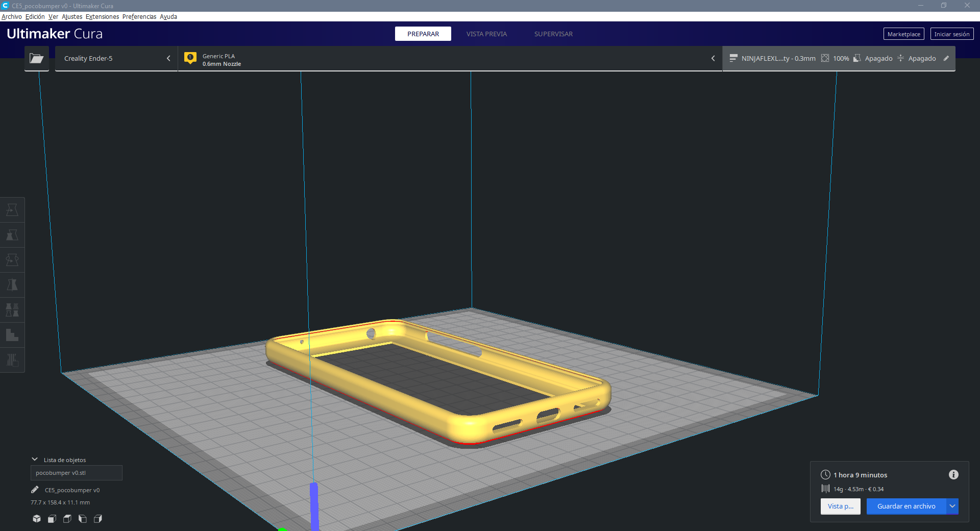
Task: Switch to front view camera preset cube
Action: point(52,519)
